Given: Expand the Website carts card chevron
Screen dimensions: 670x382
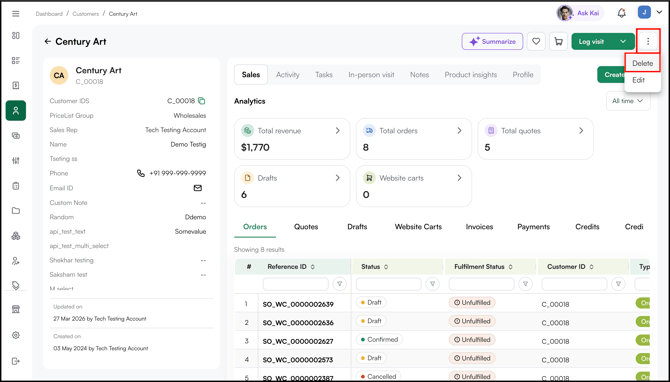Looking at the screenshot, I should (459, 178).
